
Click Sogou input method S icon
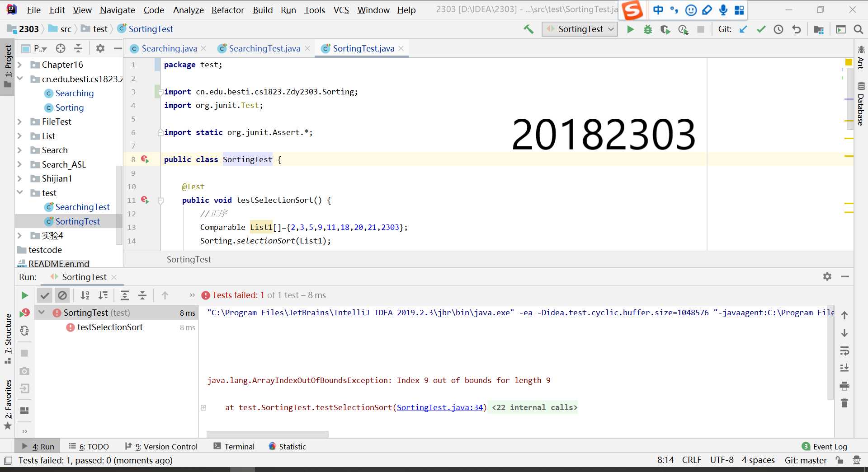pos(632,10)
